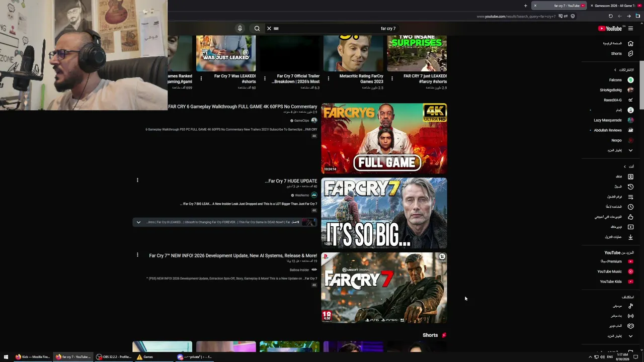Click the taskbar volume icon
644x362 pixels.
point(603,357)
